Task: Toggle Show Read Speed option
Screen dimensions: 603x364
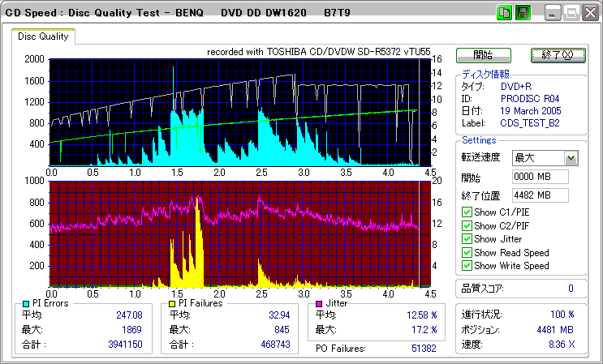Action: pyautogui.click(x=467, y=252)
